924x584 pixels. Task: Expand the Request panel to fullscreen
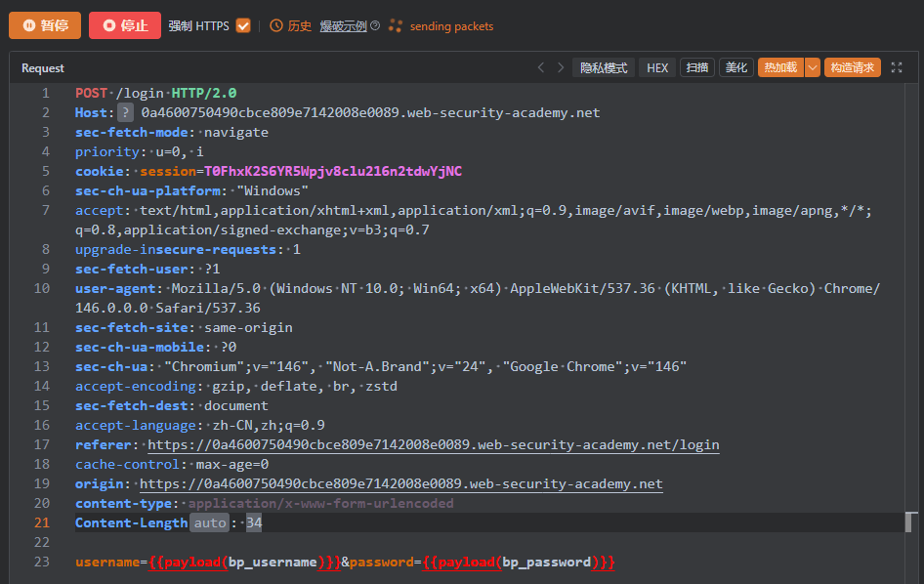(897, 67)
